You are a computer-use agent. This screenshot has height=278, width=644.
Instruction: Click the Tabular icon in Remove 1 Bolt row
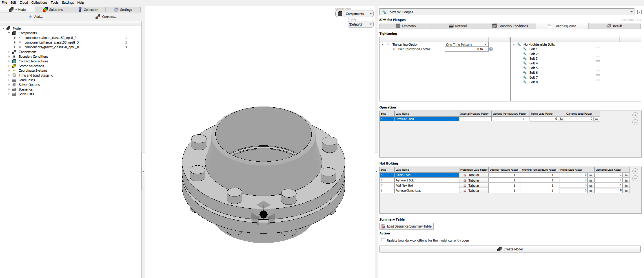465,180
